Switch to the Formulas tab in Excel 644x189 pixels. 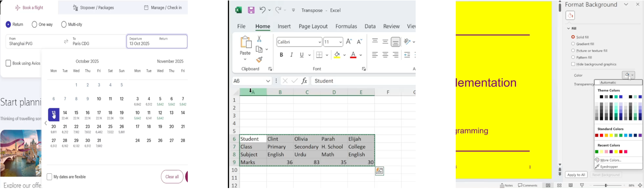tap(346, 26)
